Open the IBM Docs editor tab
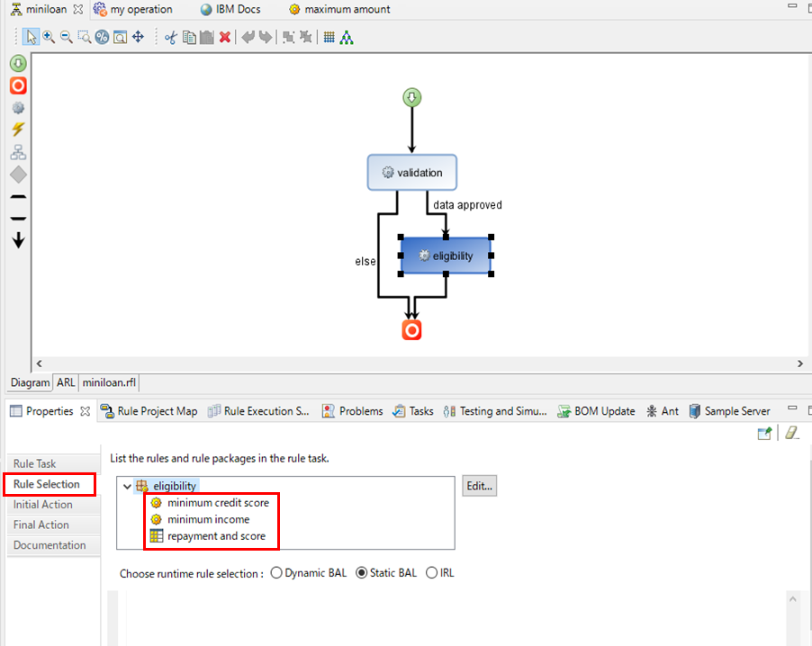 pos(230,9)
